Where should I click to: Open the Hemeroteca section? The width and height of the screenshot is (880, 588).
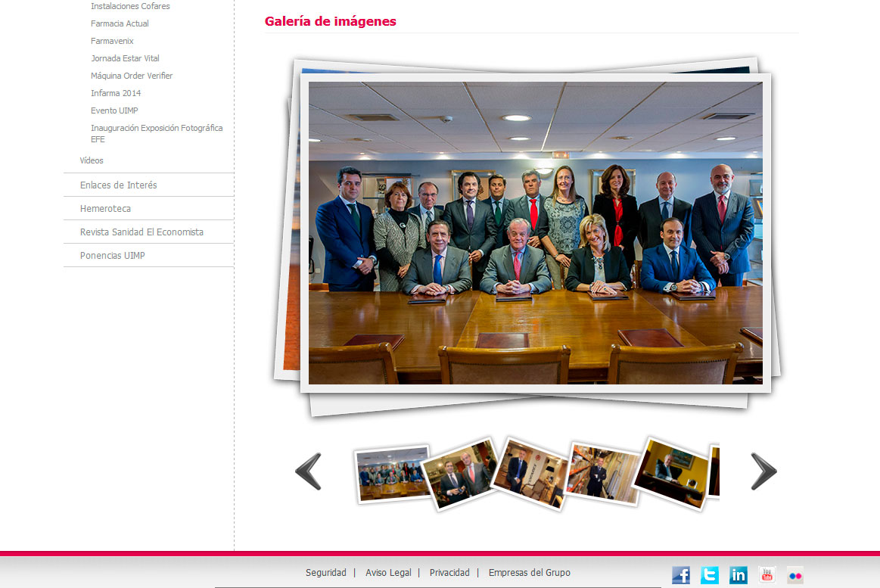104,208
